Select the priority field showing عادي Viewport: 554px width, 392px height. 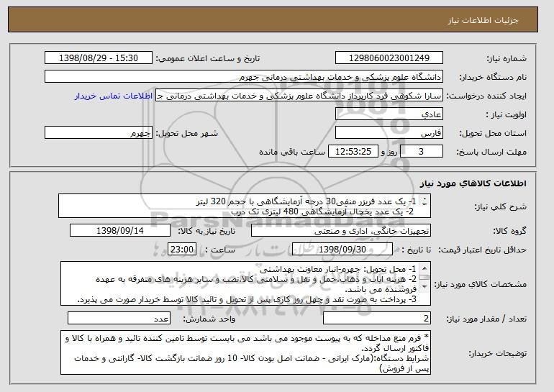[389, 114]
